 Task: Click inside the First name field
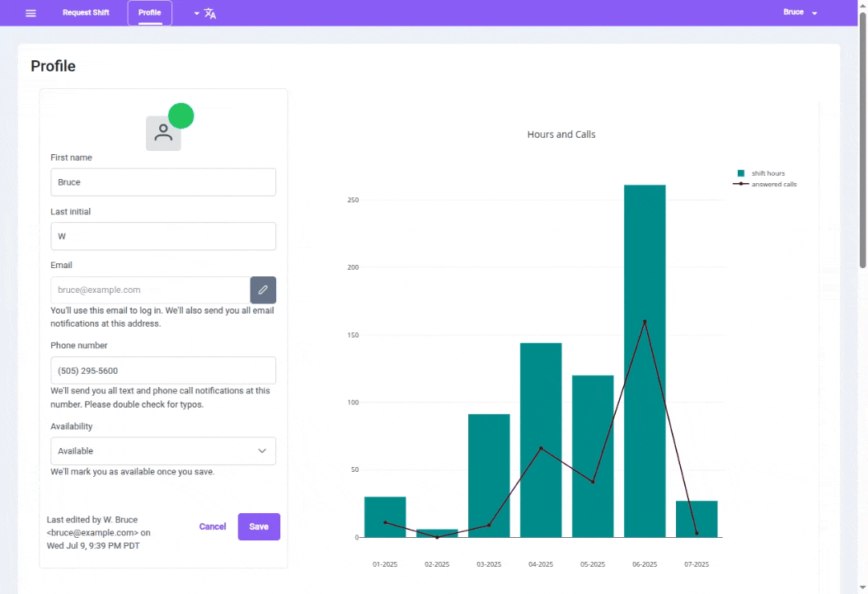tap(163, 181)
